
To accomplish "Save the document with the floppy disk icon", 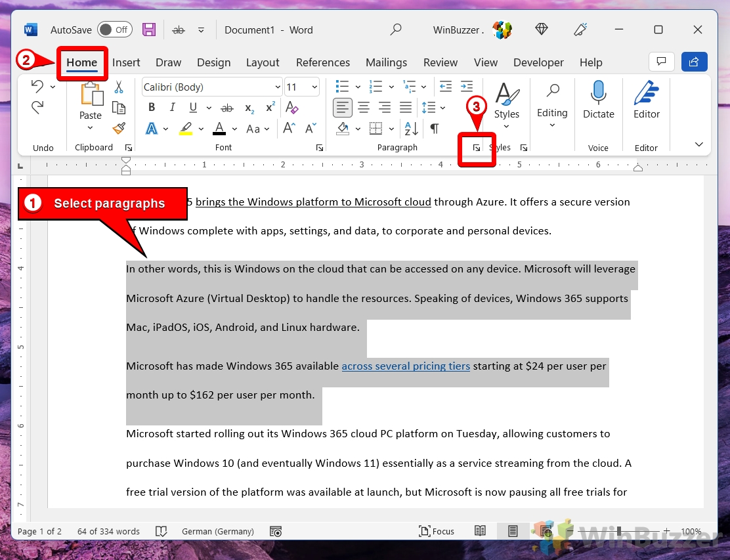I will coord(149,30).
